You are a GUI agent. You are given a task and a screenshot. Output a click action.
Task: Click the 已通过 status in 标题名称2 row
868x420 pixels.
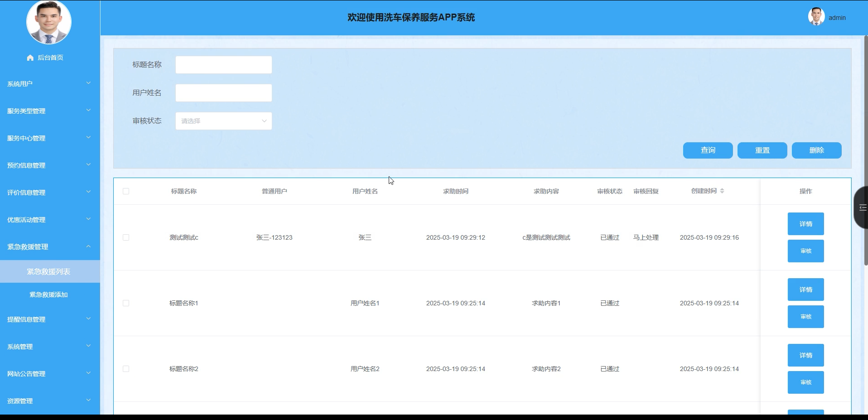click(609, 369)
